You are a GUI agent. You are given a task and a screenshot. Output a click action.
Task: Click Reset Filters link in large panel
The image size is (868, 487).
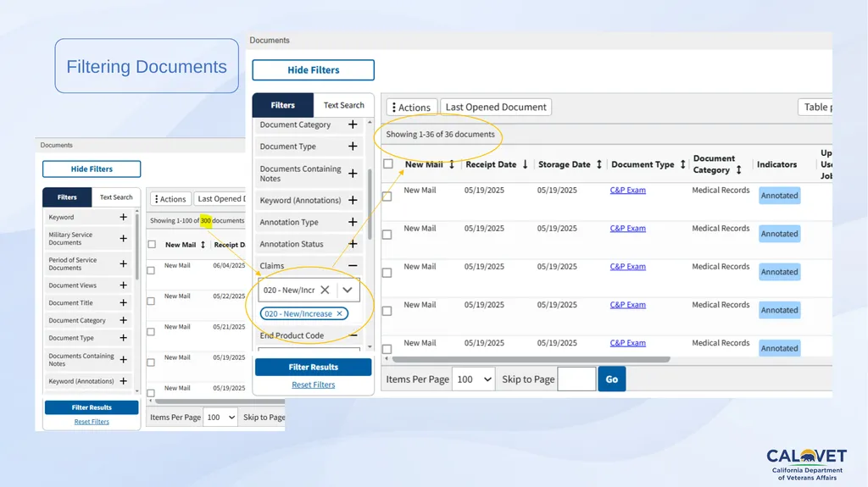point(314,385)
